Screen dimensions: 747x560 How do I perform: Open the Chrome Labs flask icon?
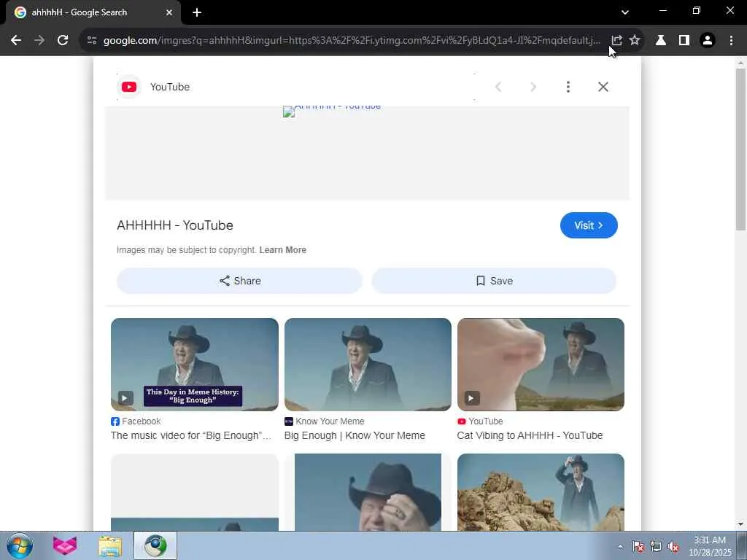tap(661, 40)
